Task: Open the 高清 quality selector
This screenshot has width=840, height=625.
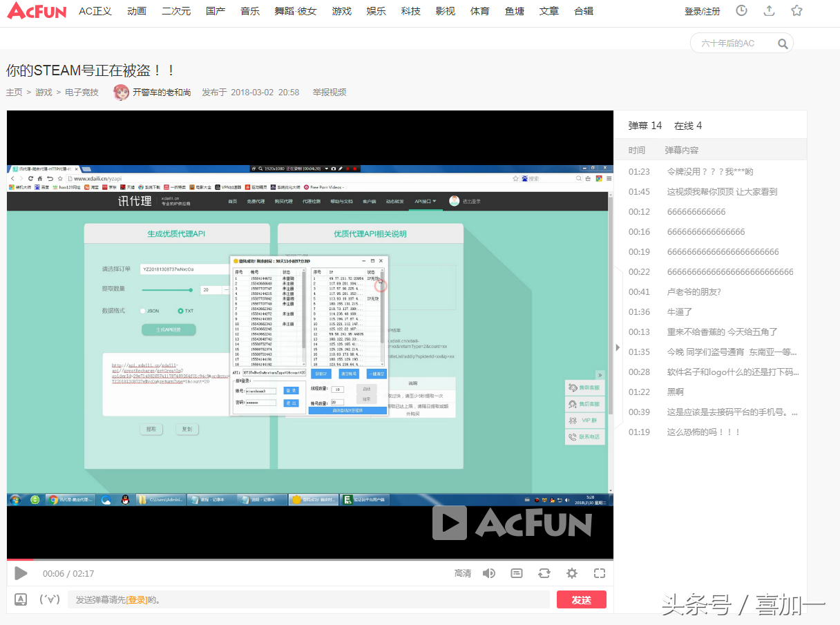Action: (463, 573)
